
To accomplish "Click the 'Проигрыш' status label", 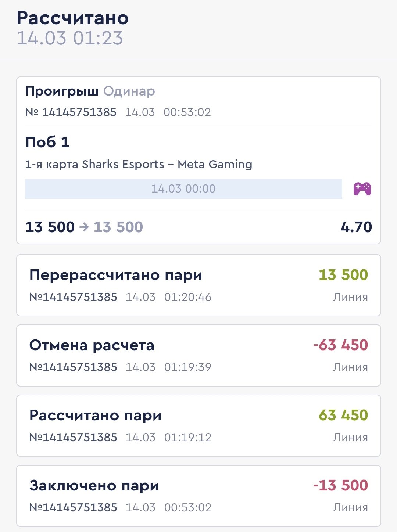I will (62, 91).
